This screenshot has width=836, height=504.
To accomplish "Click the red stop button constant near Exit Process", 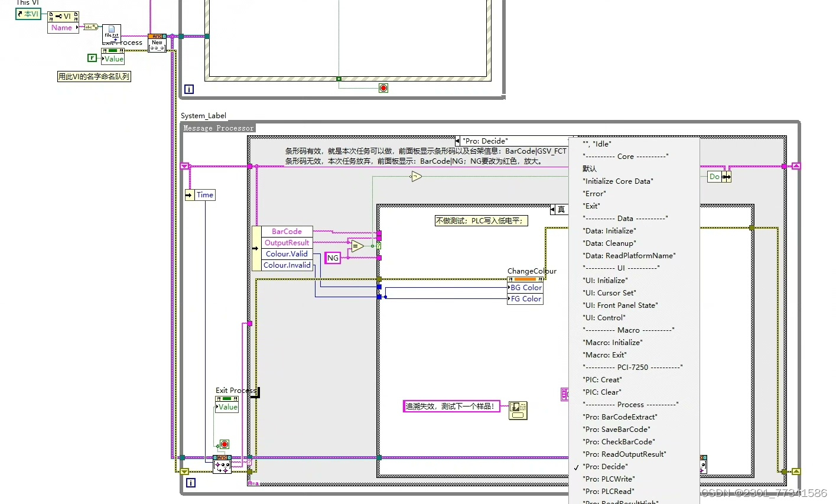I will click(223, 444).
